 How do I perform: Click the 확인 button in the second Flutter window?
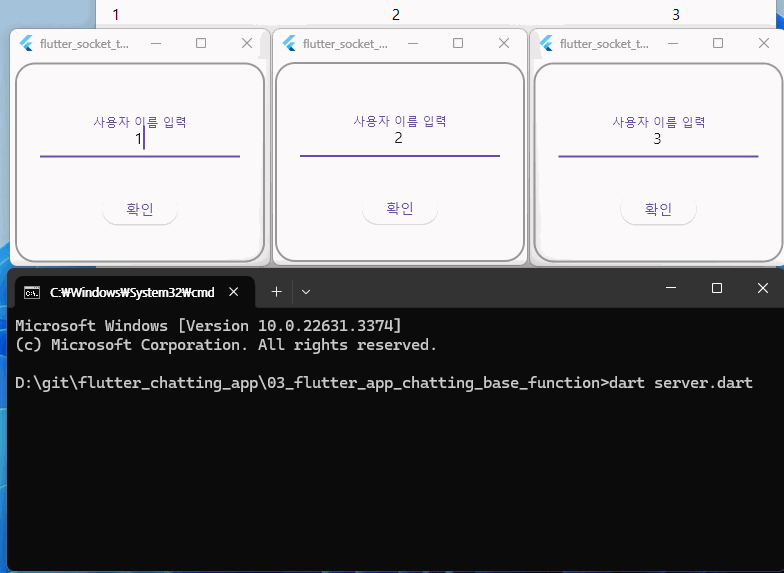pos(400,208)
